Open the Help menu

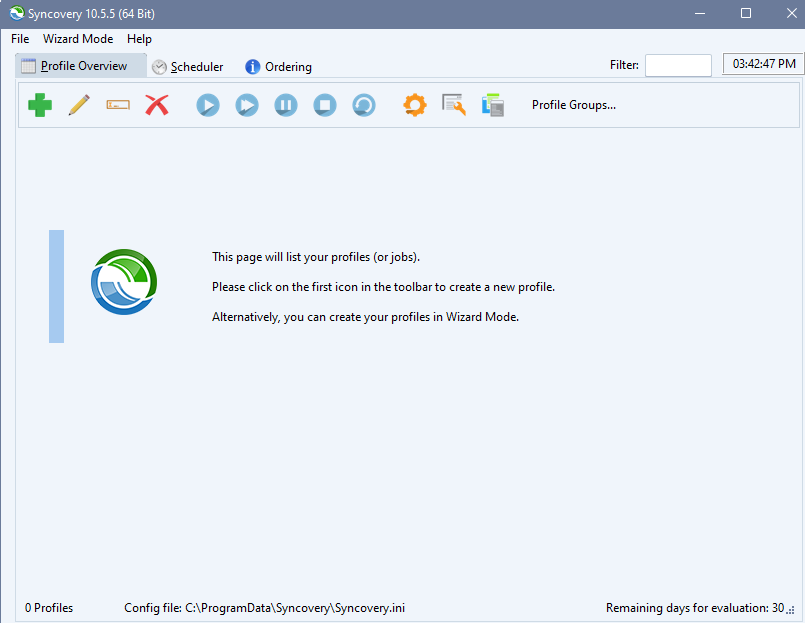click(x=139, y=39)
